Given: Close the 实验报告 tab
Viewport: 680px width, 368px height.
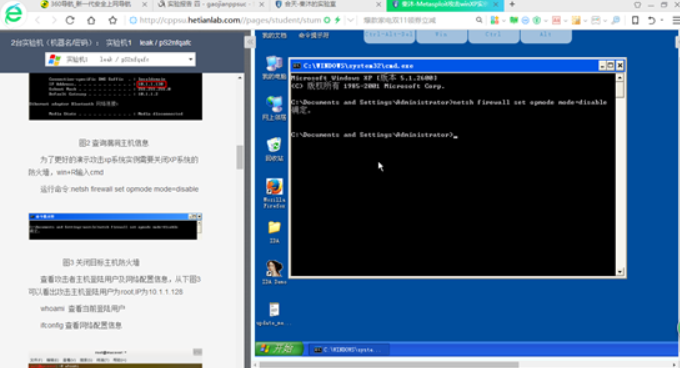Looking at the screenshot, I should 262,4.
